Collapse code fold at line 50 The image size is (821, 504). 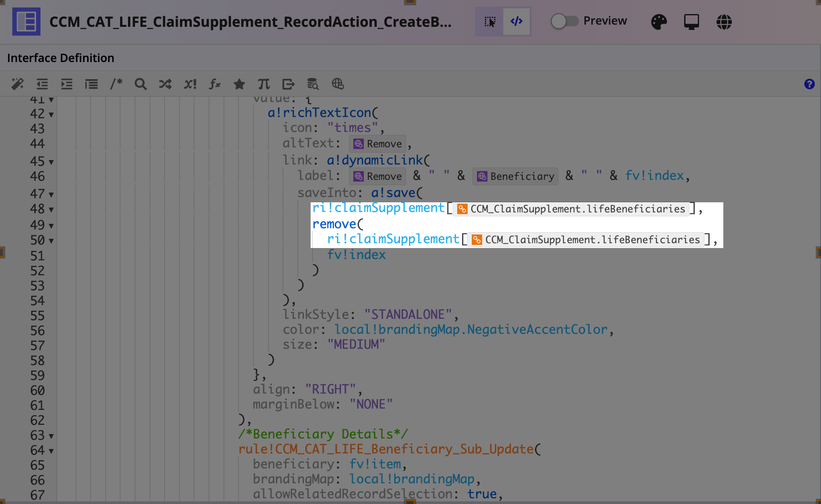[51, 241]
